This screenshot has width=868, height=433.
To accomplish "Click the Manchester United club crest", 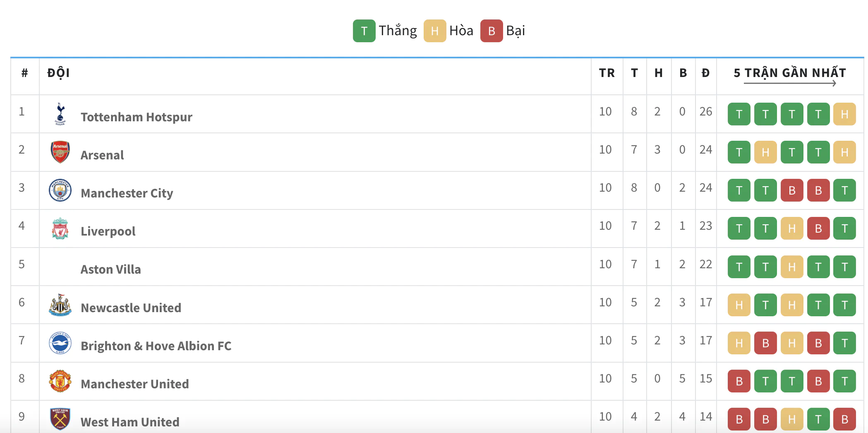I will [x=60, y=381].
